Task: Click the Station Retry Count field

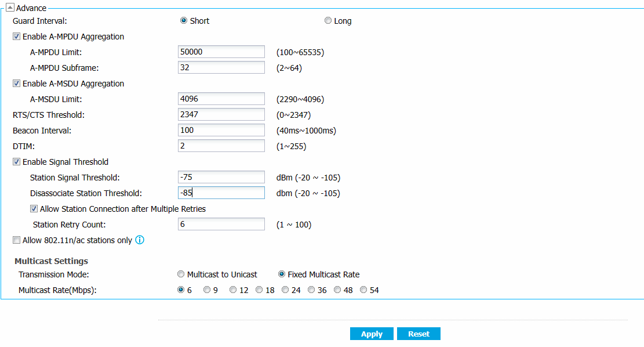Action: [221, 224]
